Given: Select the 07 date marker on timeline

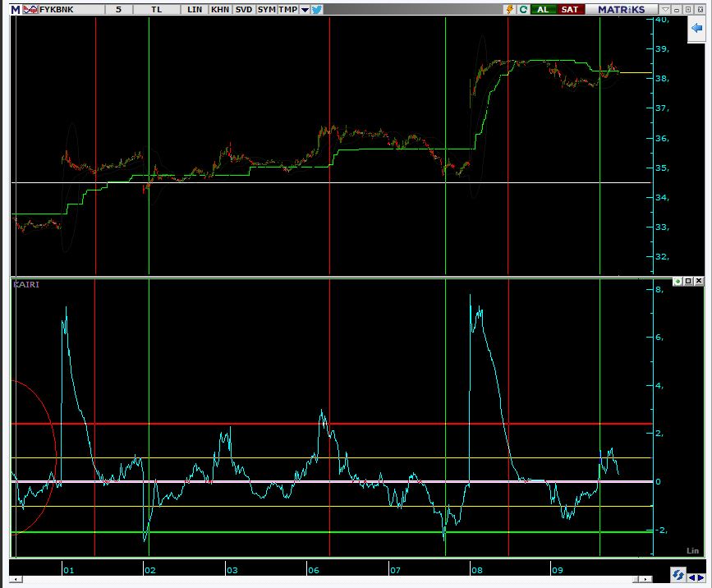Looking at the screenshot, I should pos(395,570).
